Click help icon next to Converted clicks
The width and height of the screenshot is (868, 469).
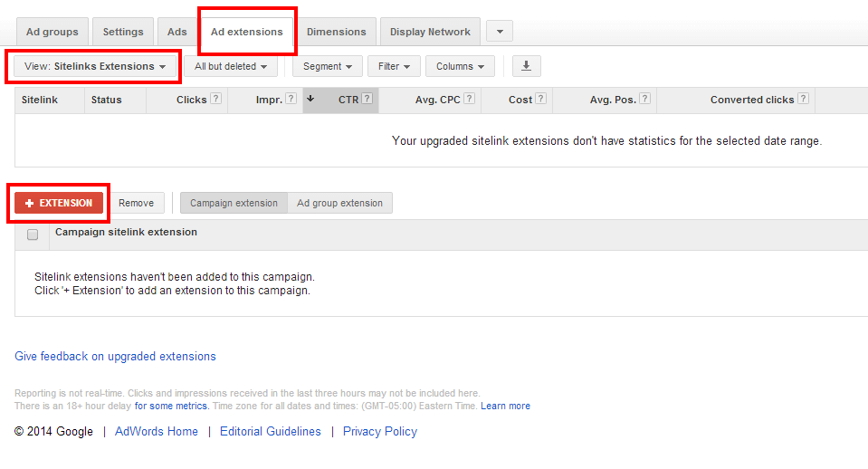point(803,100)
